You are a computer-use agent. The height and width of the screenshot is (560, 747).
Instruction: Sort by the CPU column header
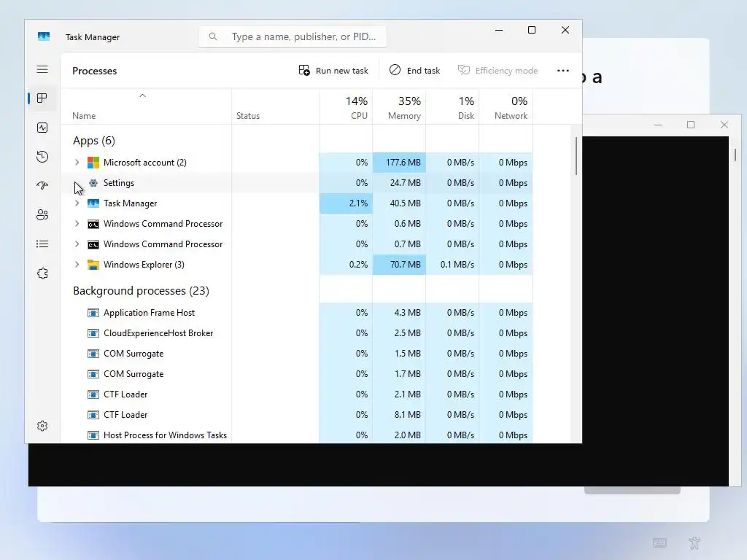tap(346, 108)
